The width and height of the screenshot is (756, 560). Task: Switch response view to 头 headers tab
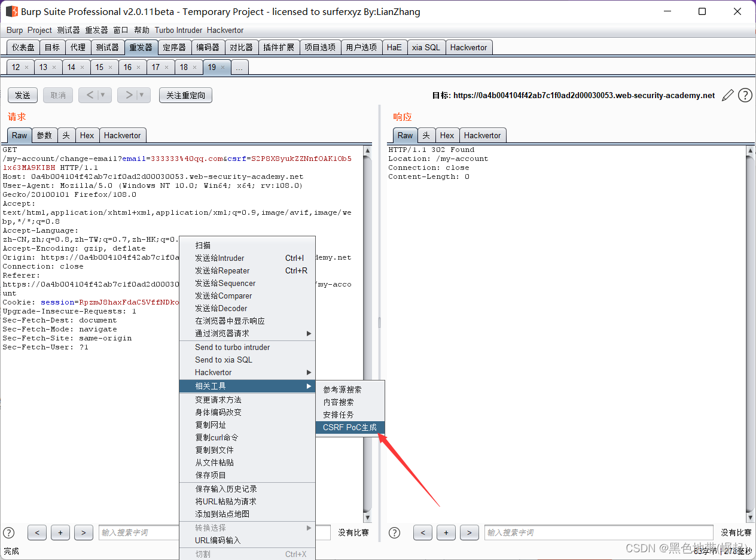click(426, 135)
